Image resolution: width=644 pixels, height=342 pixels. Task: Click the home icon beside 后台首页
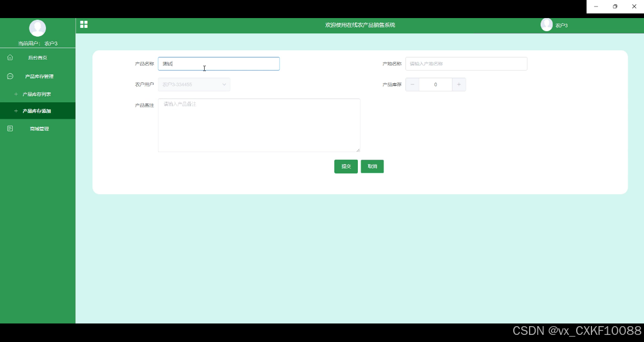10,57
